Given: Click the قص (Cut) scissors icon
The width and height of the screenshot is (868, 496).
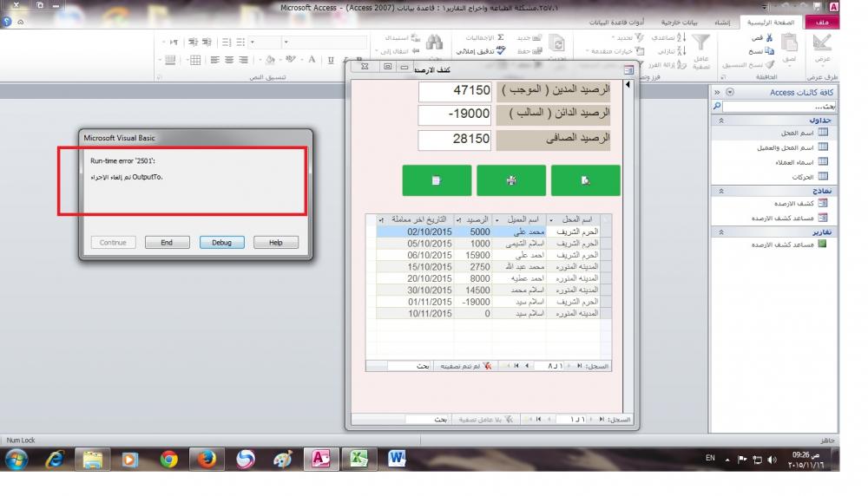Looking at the screenshot, I should (x=762, y=37).
